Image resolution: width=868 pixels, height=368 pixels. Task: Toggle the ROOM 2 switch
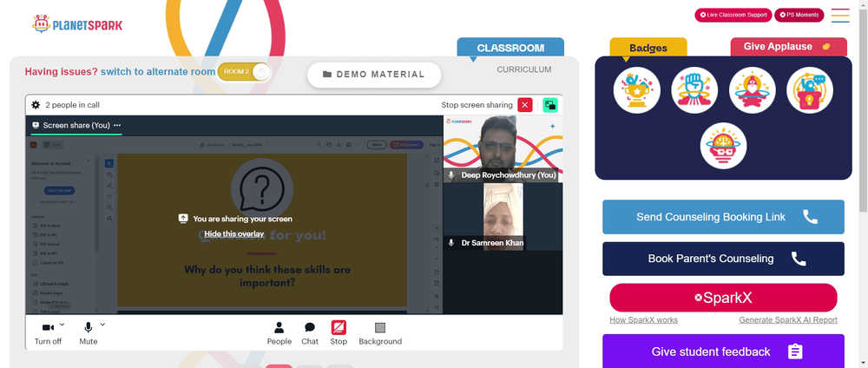244,72
